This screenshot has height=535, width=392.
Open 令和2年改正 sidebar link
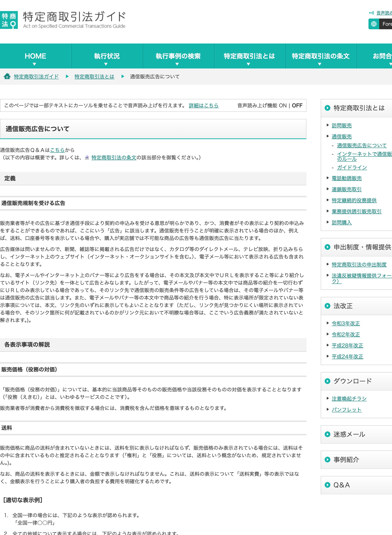(346, 334)
